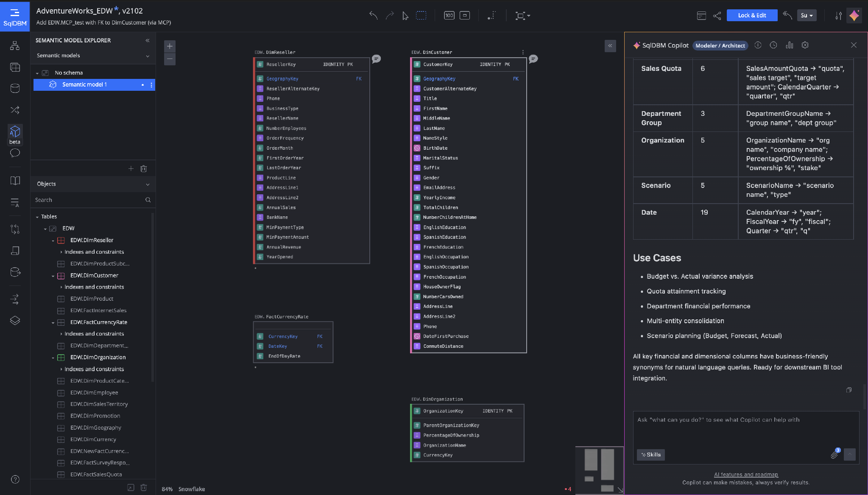
Task: Select EDW.DimEmployee in the objects tree
Action: click(x=94, y=393)
